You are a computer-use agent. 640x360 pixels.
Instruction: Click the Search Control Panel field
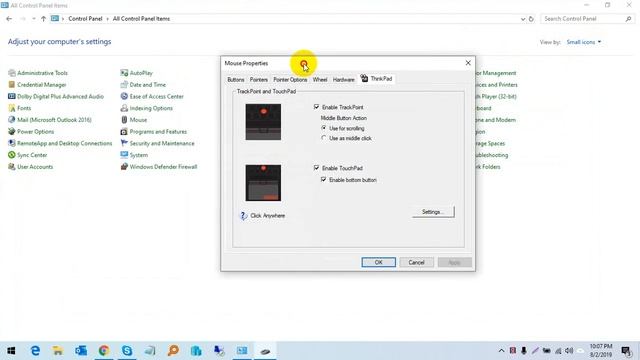(x=587, y=19)
